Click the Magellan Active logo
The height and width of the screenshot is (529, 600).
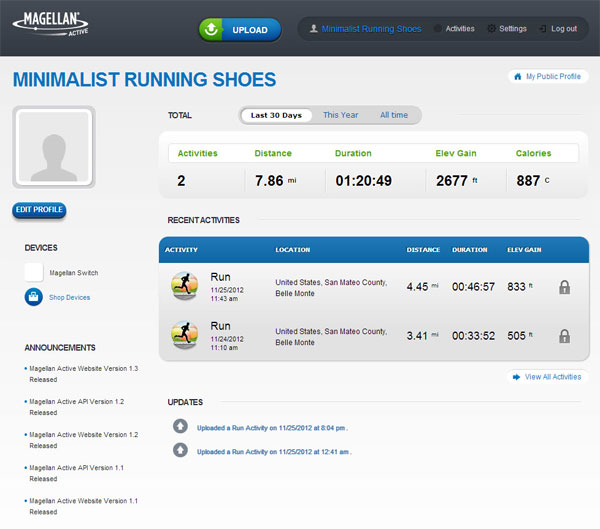[x=51, y=24]
